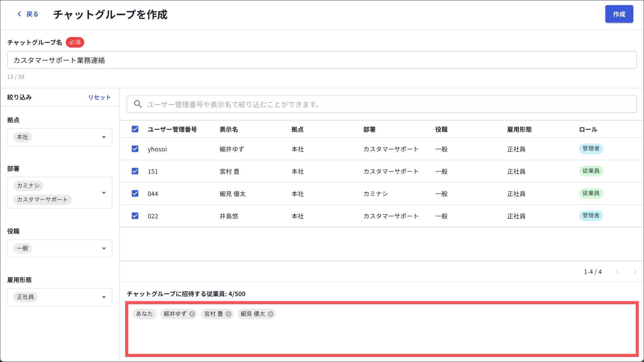Image resolution: width=644 pixels, height=362 pixels.
Task: Click the back arrow chevron icon
Action: click(x=19, y=14)
